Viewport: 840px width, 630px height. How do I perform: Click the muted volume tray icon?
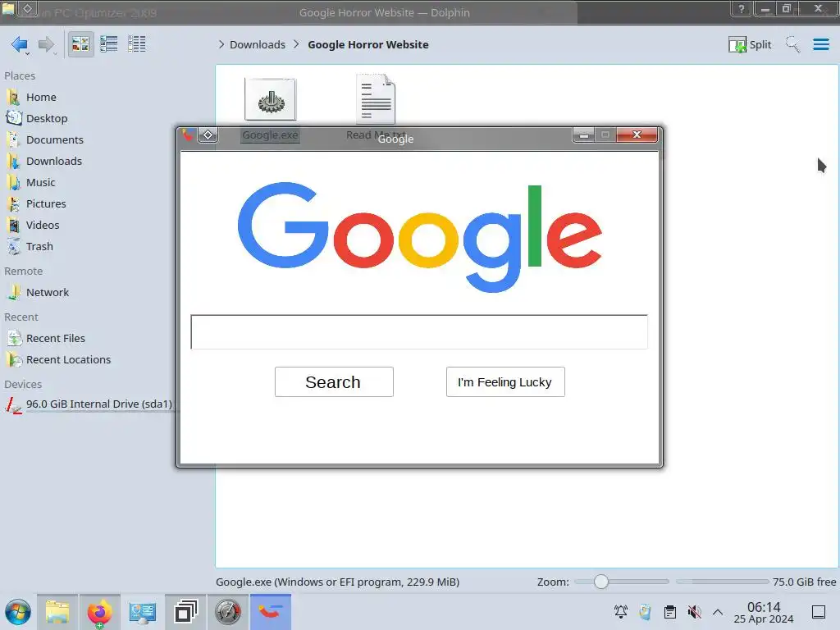(694, 612)
